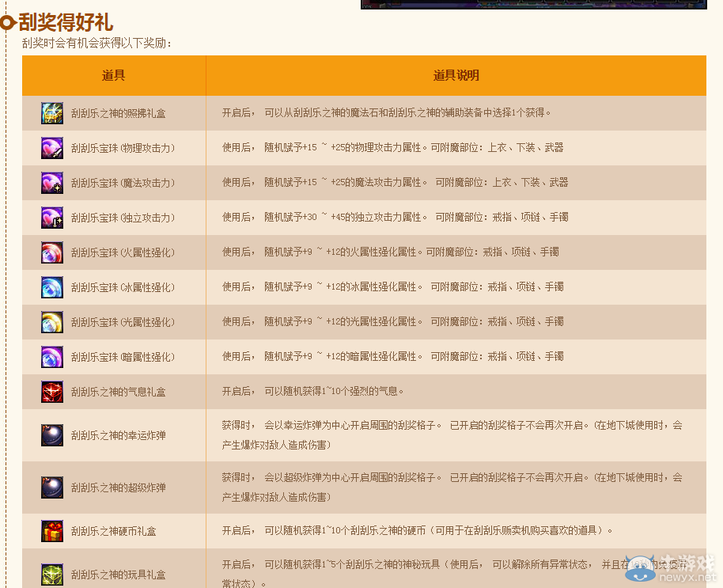Click the 光属性强化 bead icon
The image size is (723, 588).
click(x=51, y=321)
